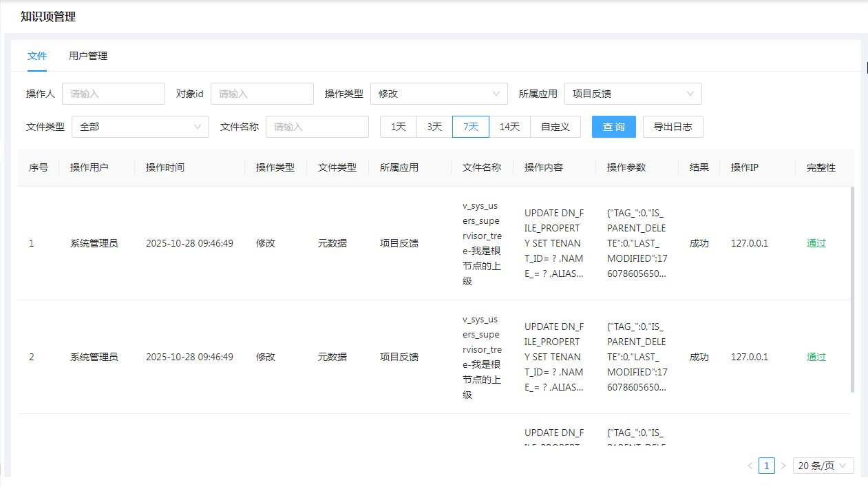Select the 自定义 time range option
This screenshot has width=868, height=487.
(x=555, y=127)
